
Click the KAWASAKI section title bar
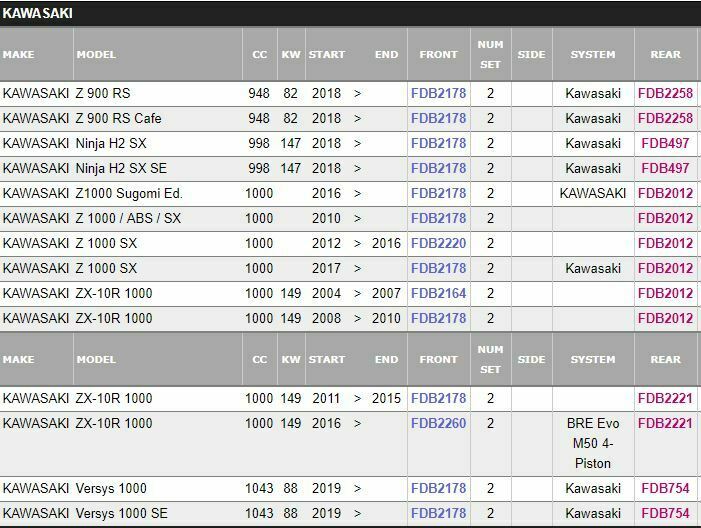(350, 14)
